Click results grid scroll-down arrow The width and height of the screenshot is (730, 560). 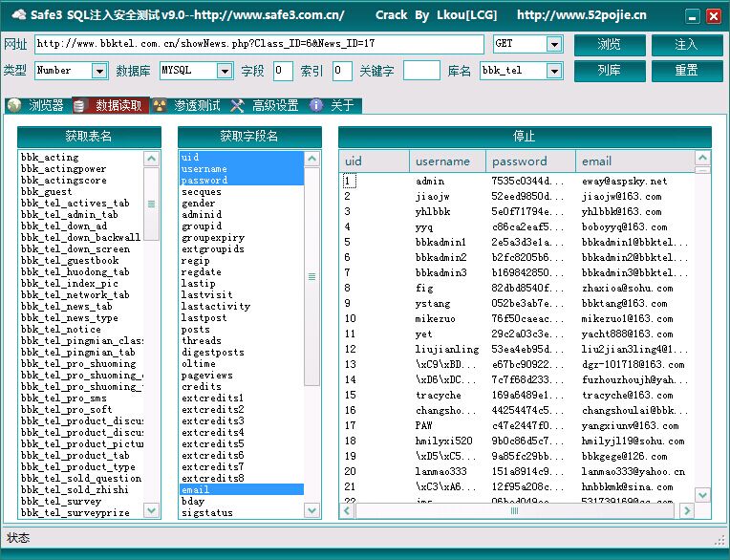click(x=702, y=494)
